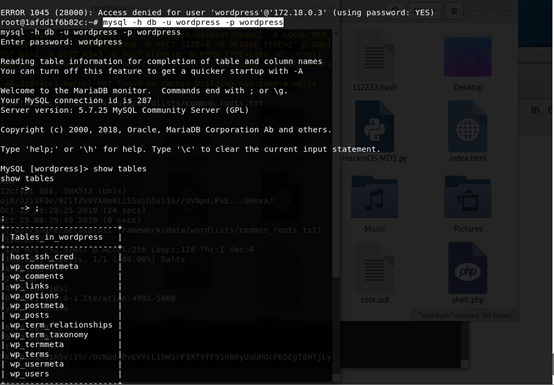The width and height of the screenshot is (554, 385).
Task: Select the index.html web file icon
Action: [468, 127]
